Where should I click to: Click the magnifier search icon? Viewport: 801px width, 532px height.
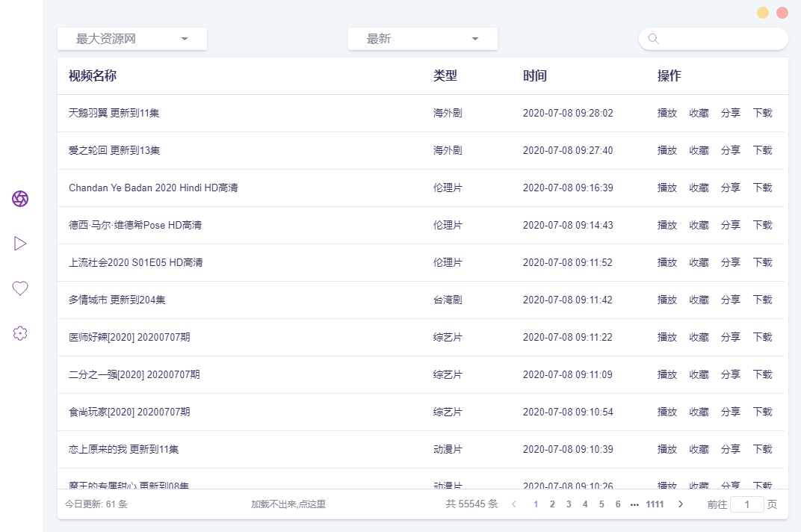click(653, 39)
